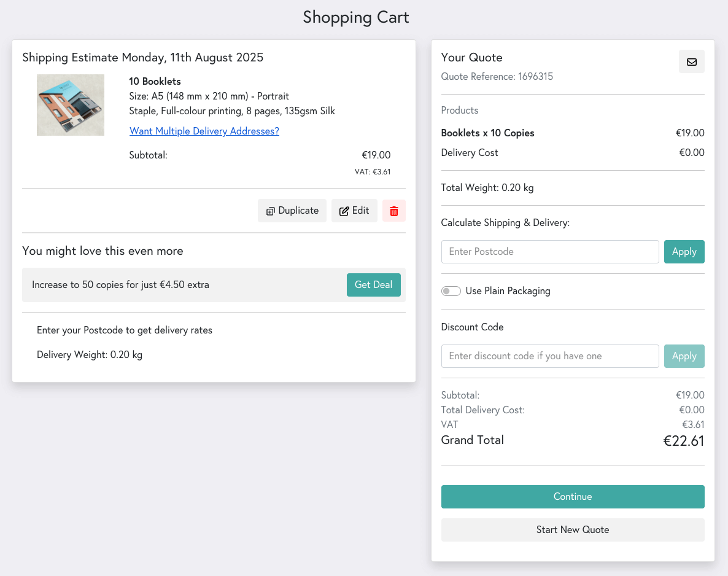Viewport: 728px width, 576px height.
Task: Click the Grand Total amount €22.61
Action: pyautogui.click(x=683, y=440)
